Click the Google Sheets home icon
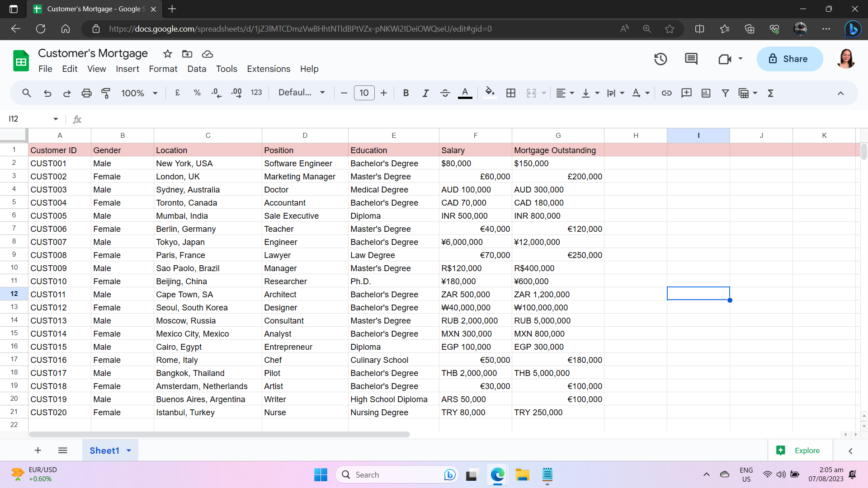The width and height of the screenshot is (868, 488). click(x=21, y=61)
